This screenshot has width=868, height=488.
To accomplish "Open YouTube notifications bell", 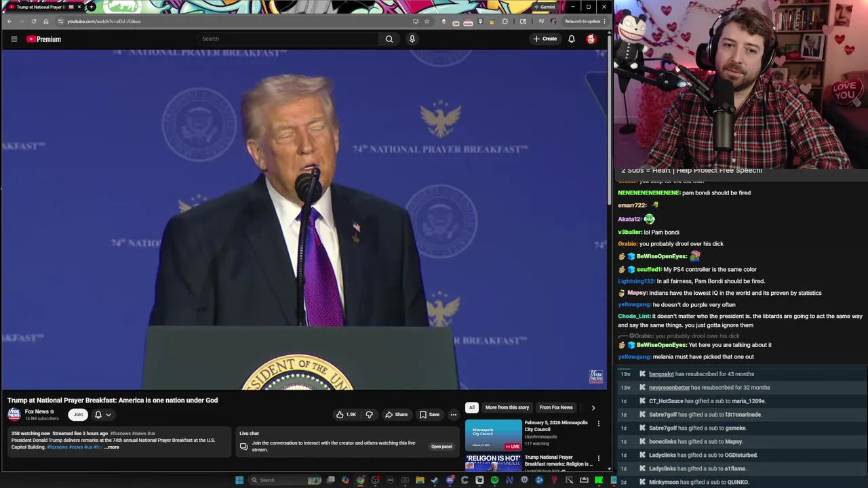I will (572, 39).
